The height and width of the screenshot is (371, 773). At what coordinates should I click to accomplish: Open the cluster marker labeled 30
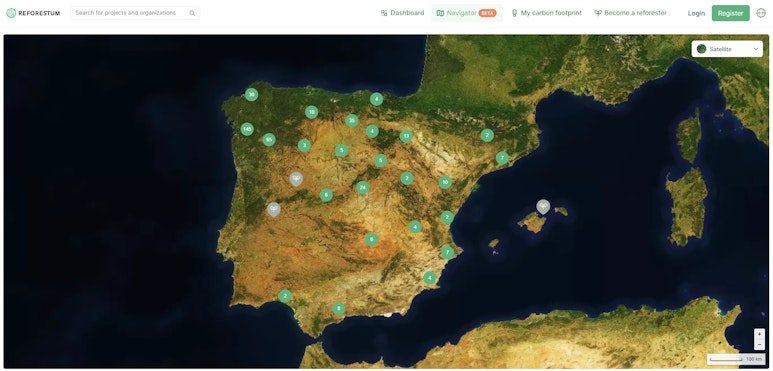click(251, 95)
